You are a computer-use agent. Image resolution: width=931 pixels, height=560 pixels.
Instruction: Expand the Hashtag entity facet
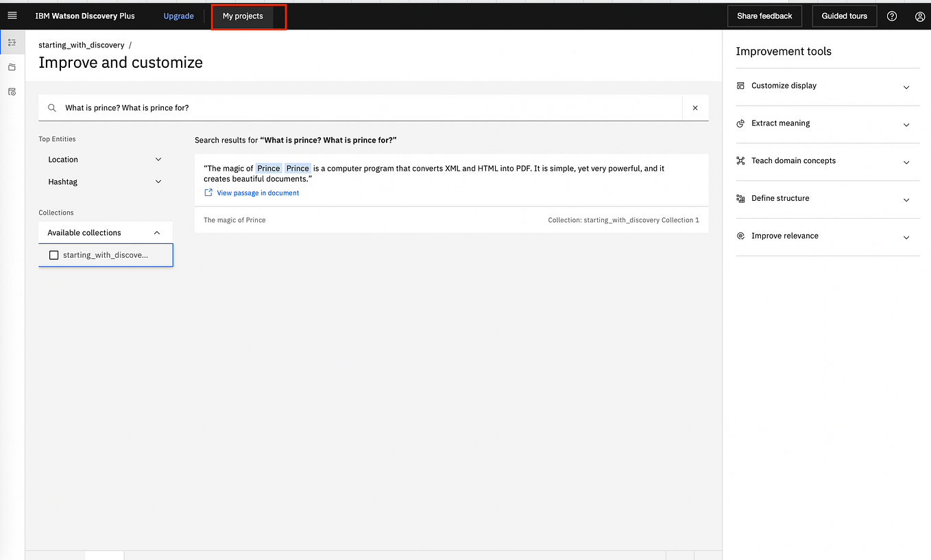click(106, 182)
